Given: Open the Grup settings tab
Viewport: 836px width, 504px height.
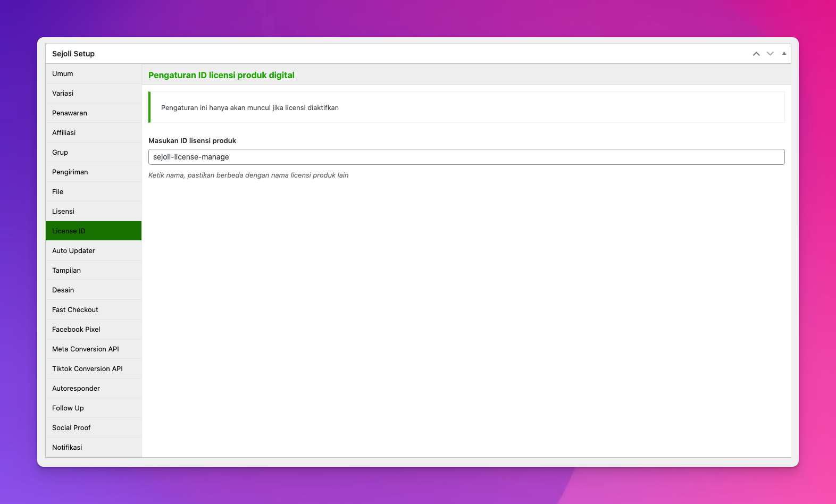Looking at the screenshot, I should tap(60, 153).
